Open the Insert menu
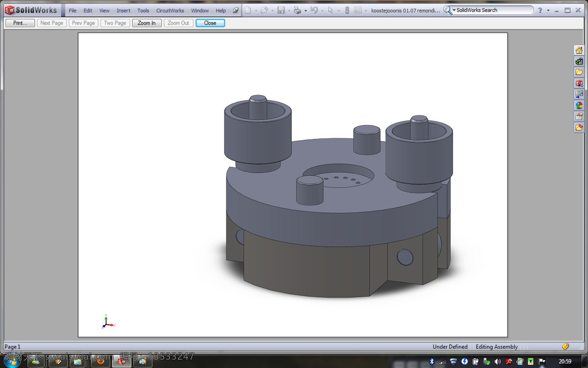Viewport: 588px width, 368px height. [123, 10]
